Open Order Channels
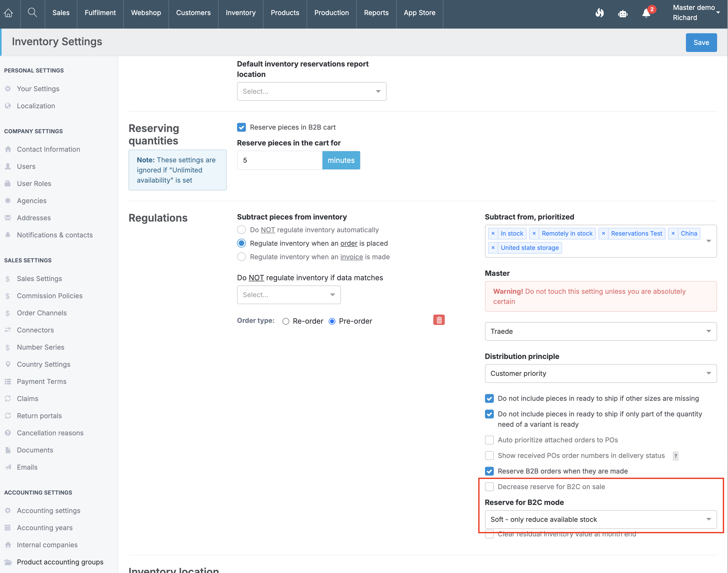The height and width of the screenshot is (573, 728). pyautogui.click(x=42, y=313)
